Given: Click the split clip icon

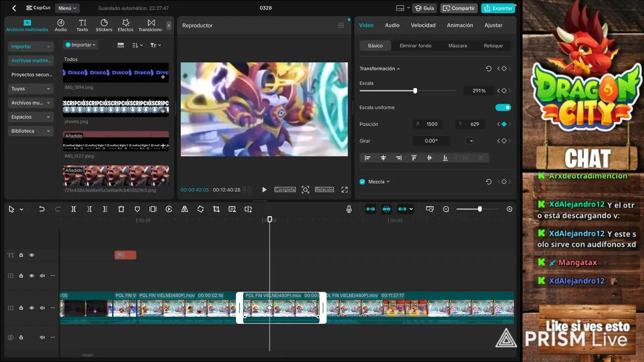Looking at the screenshot, I should [73, 209].
